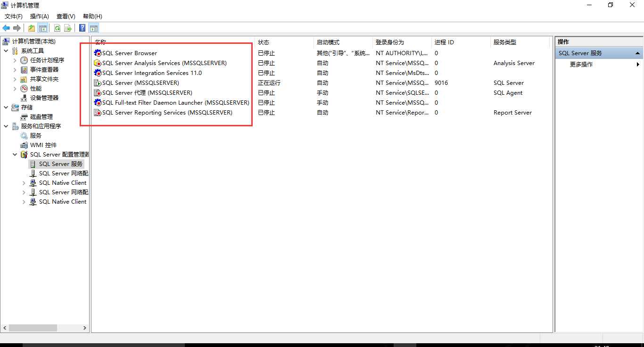Collapse the 服务和应用程序 node
This screenshot has width=644, height=347.
6,126
